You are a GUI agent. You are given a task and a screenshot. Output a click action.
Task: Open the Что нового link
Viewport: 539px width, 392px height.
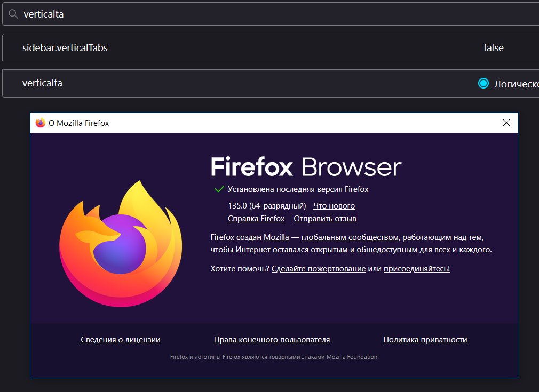tap(334, 206)
